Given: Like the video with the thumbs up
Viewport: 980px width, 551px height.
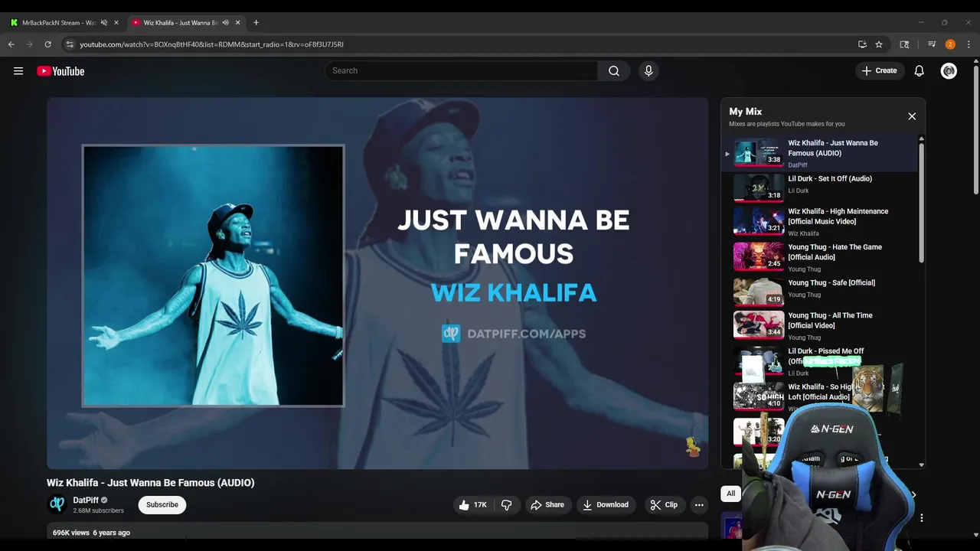Looking at the screenshot, I should tap(472, 505).
